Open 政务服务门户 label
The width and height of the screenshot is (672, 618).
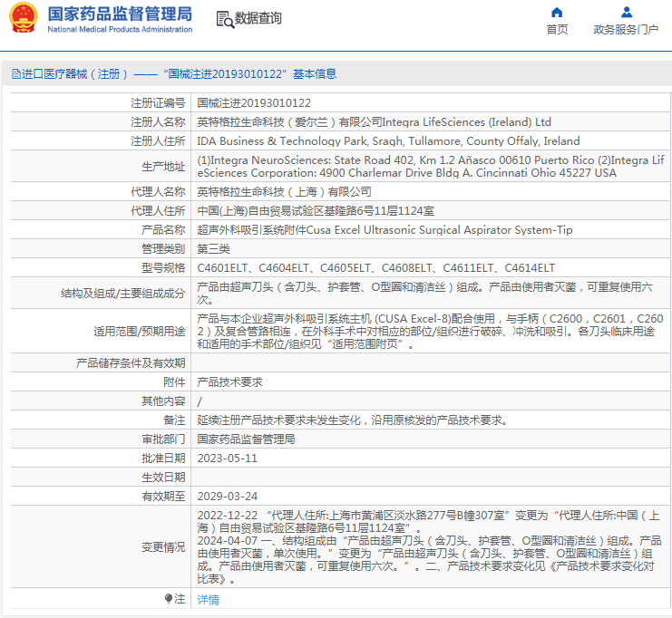[626, 30]
